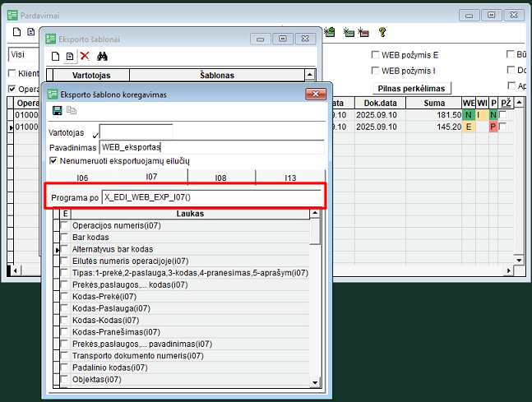Image resolution: width=532 pixels, height=402 pixels.
Task: Click the 181.50 Suma cell
Action: tap(434, 114)
